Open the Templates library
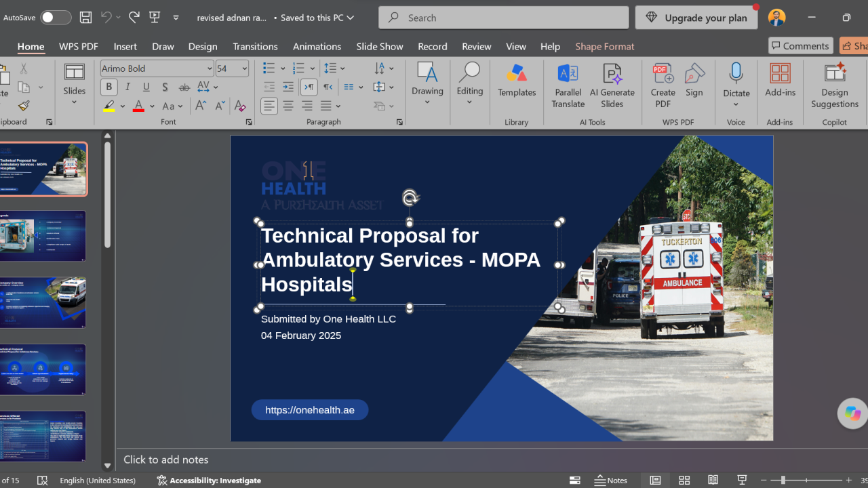Screen dimensions: 868x488 point(517,81)
